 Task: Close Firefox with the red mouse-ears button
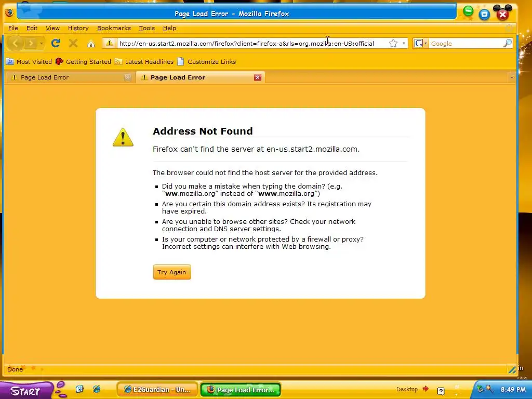[502, 13]
